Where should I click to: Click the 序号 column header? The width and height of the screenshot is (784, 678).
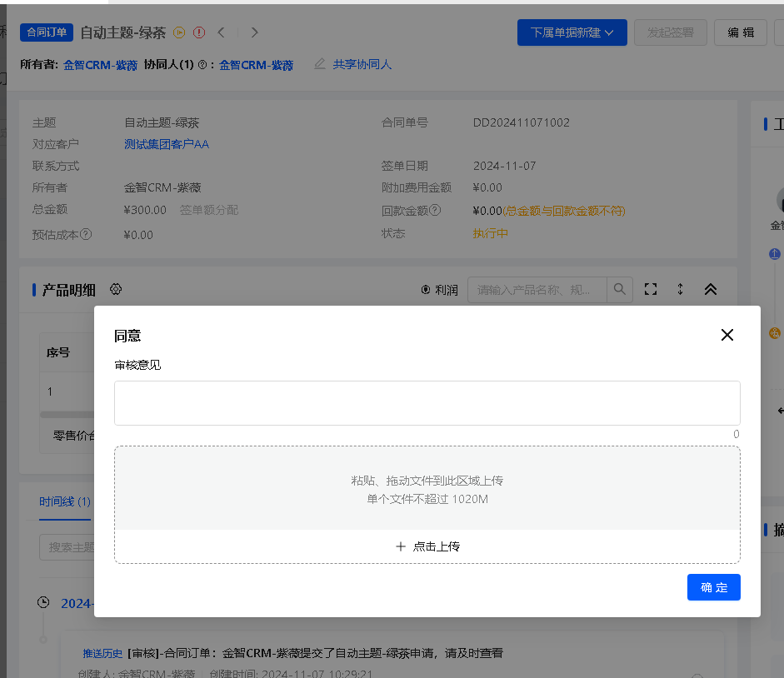tap(58, 352)
